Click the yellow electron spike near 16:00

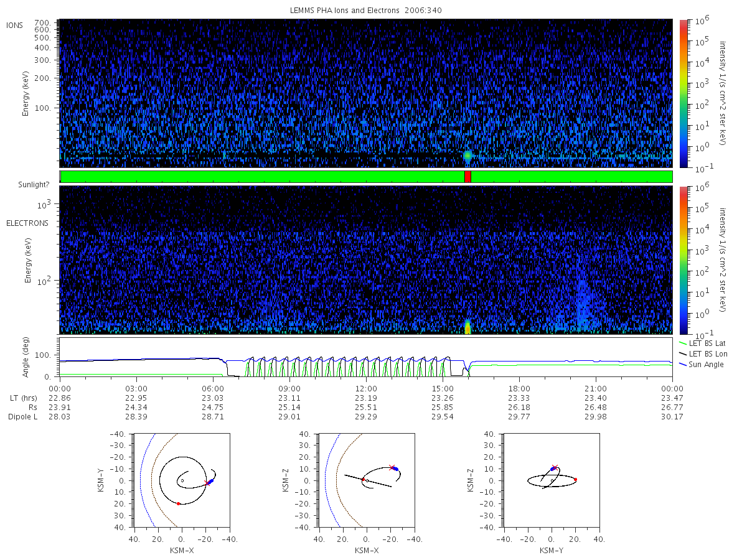(467, 327)
